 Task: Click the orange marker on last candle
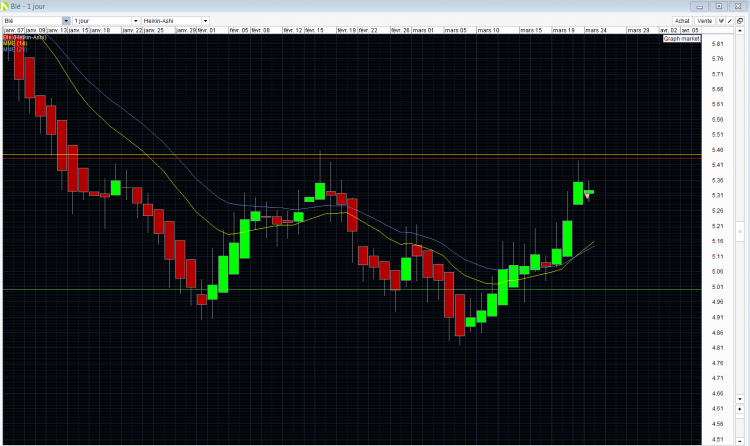click(x=587, y=196)
